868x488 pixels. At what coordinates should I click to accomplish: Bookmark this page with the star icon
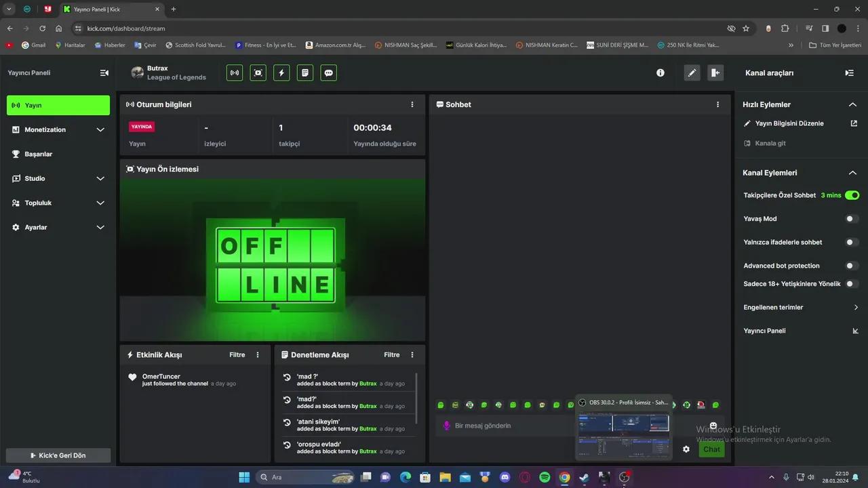click(746, 28)
